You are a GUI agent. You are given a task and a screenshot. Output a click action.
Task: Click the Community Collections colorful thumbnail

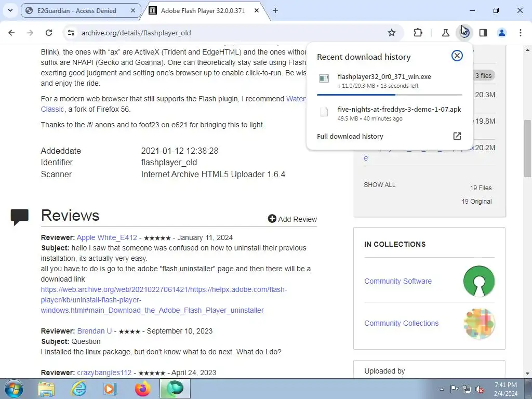tap(479, 323)
